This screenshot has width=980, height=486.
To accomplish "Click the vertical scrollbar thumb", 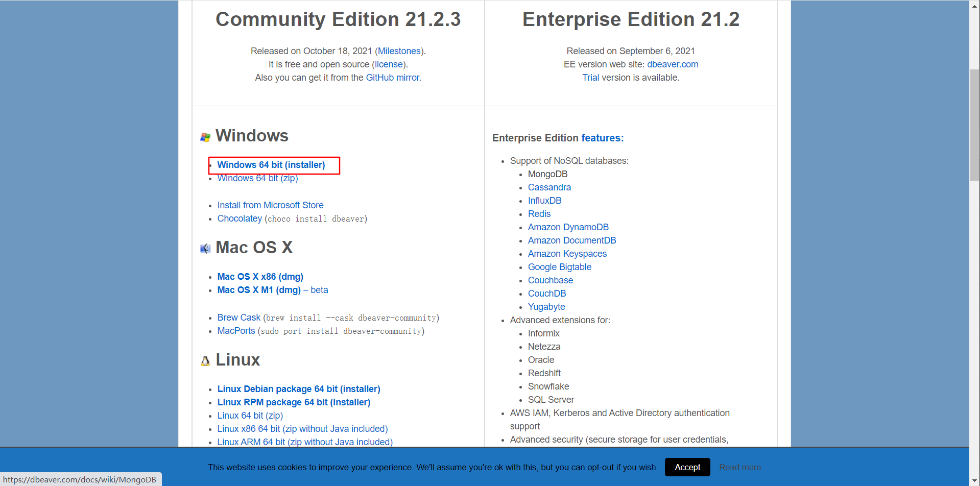I will 974,125.
